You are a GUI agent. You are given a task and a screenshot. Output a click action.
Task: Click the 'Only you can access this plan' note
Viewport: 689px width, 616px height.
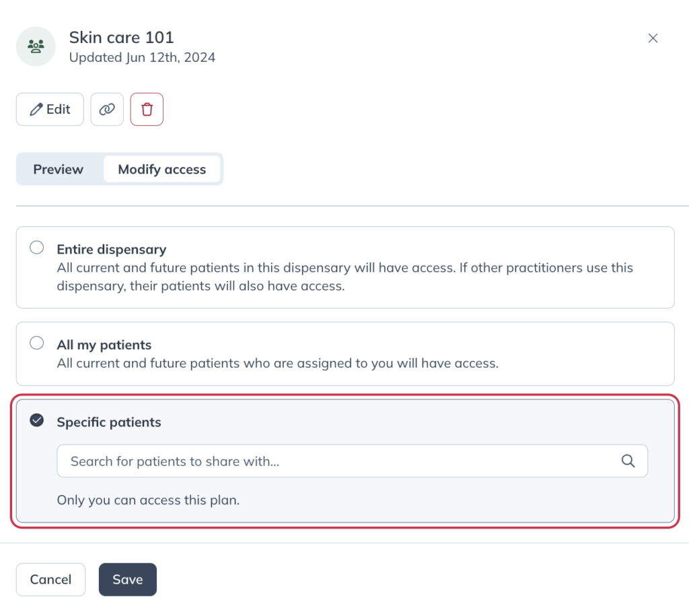click(x=148, y=500)
